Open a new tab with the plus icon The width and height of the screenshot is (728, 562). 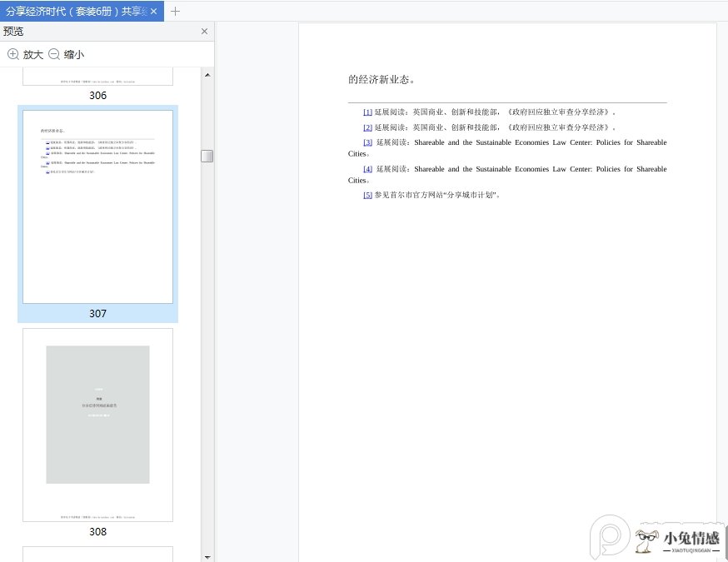(x=175, y=11)
